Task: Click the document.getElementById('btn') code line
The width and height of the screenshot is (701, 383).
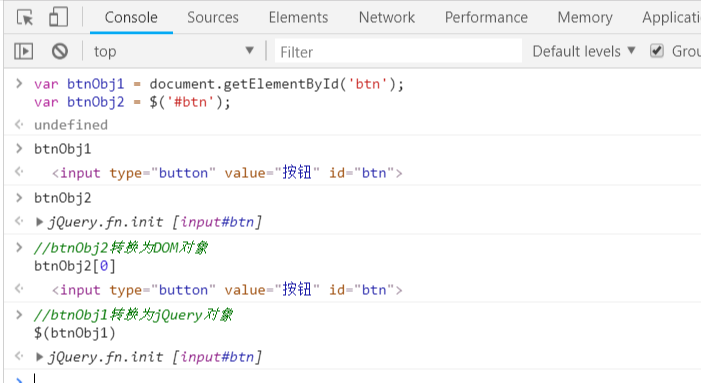Action: point(219,84)
